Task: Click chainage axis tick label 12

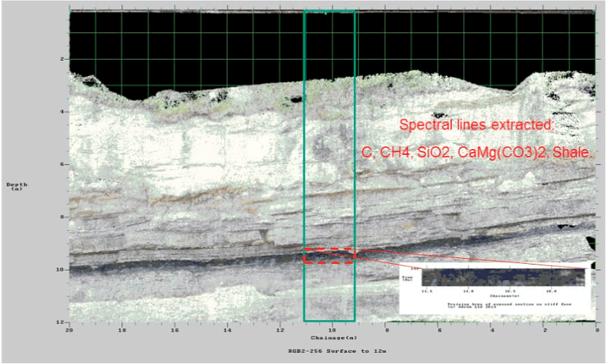Action: (280, 330)
